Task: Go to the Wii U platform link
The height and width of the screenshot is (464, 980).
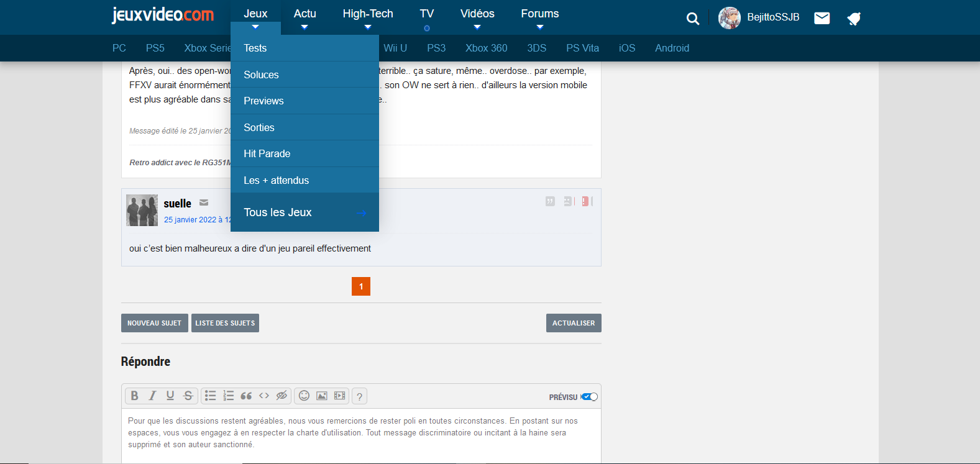Action: point(395,48)
